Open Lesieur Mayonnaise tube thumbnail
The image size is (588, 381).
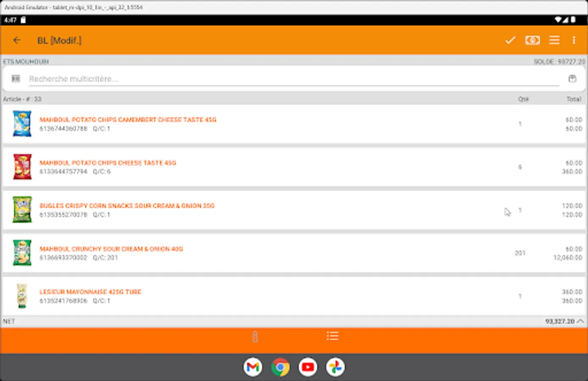click(x=22, y=296)
